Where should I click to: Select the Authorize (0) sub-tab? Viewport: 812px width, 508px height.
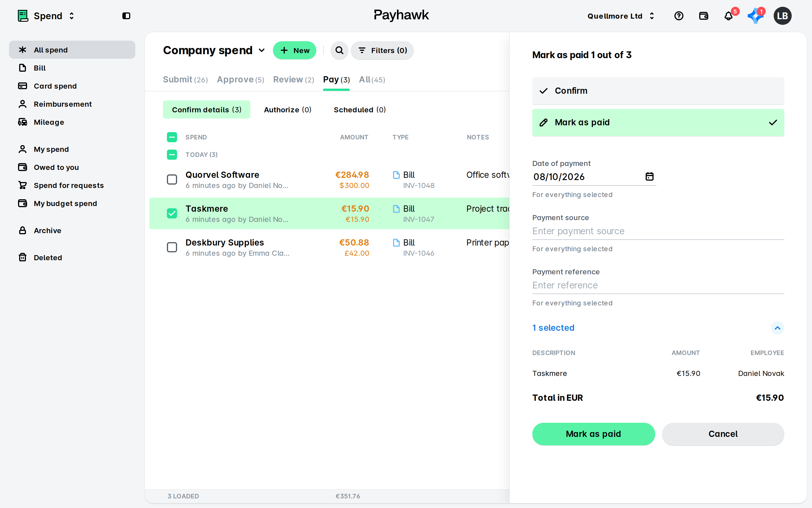coord(288,110)
